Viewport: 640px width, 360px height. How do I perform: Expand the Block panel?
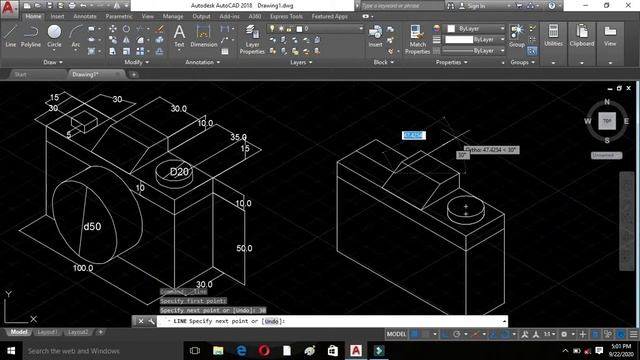coord(384,62)
